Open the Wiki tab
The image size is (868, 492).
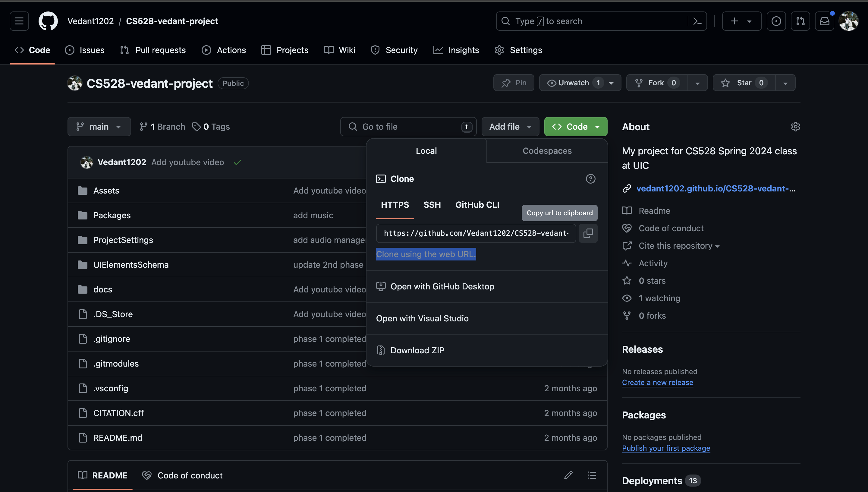339,50
